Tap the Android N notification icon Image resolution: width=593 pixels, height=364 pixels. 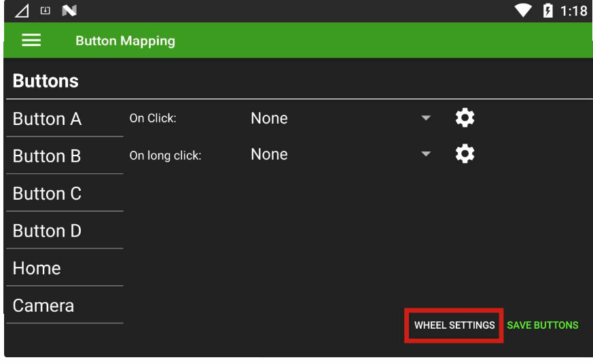click(69, 11)
